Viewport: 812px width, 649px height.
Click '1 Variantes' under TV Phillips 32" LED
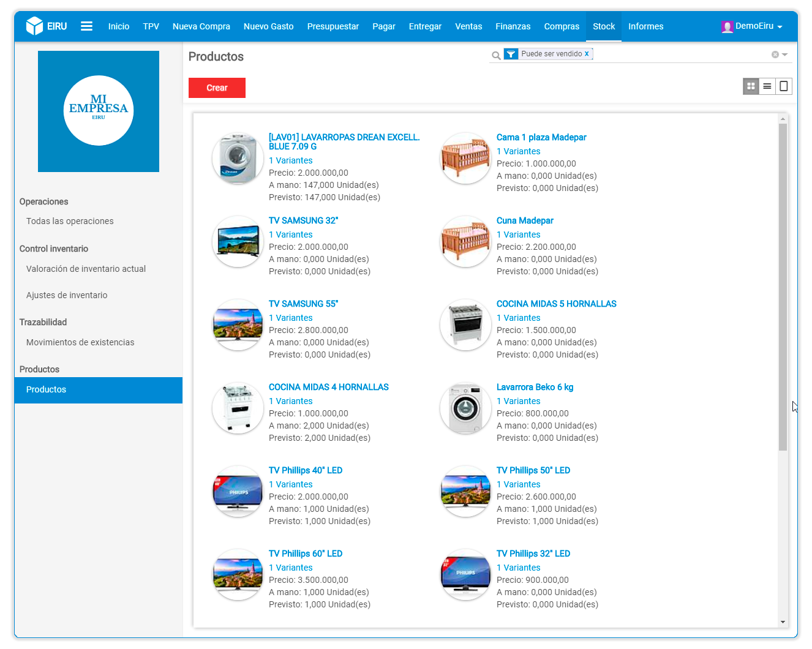519,568
